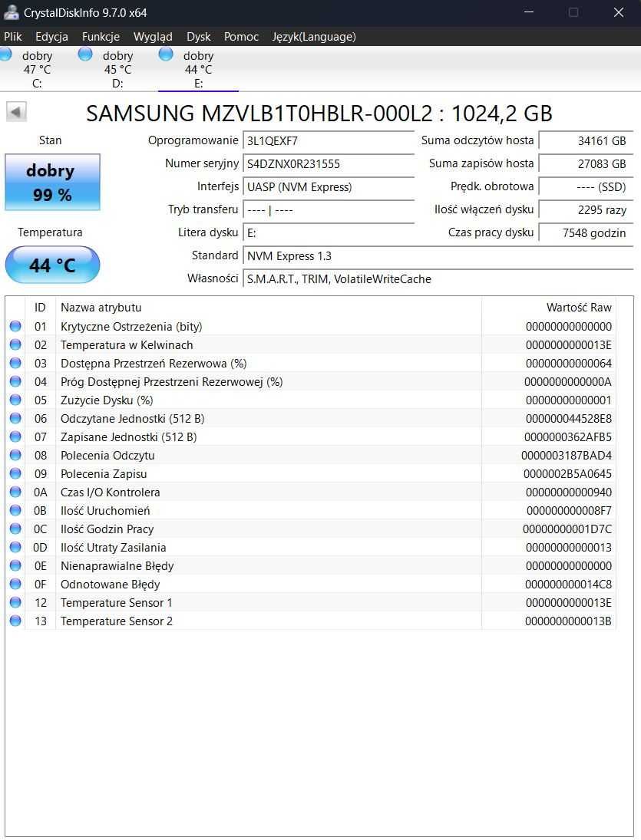
Task: Click status orb of 03 Dostępna Przestrzeń Rezerwowa
Action: pos(15,363)
